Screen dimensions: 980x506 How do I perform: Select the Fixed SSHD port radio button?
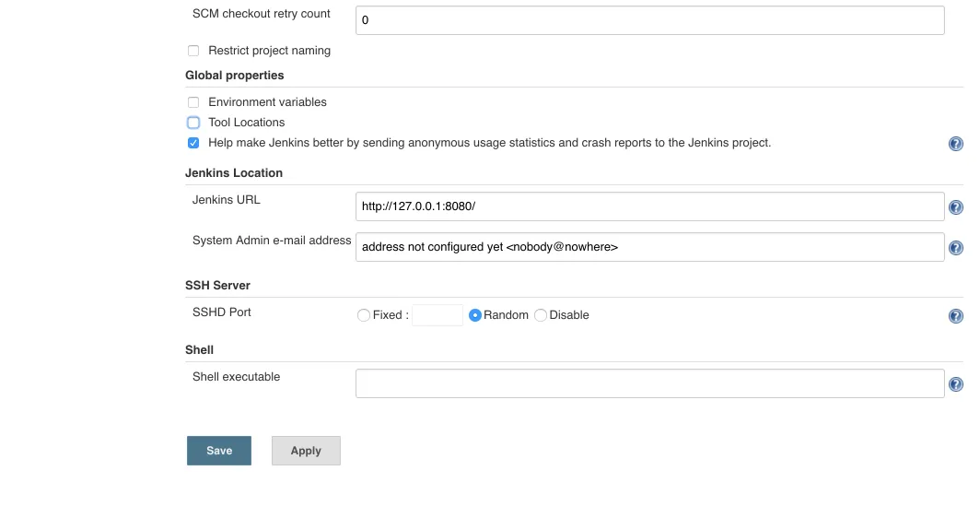click(x=364, y=315)
